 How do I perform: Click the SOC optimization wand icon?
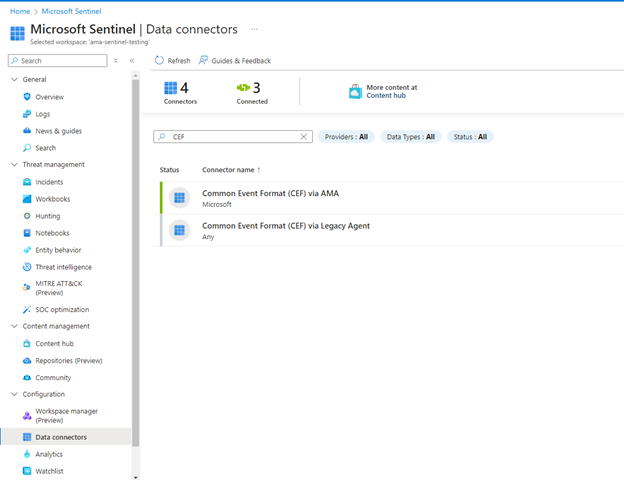pos(27,309)
